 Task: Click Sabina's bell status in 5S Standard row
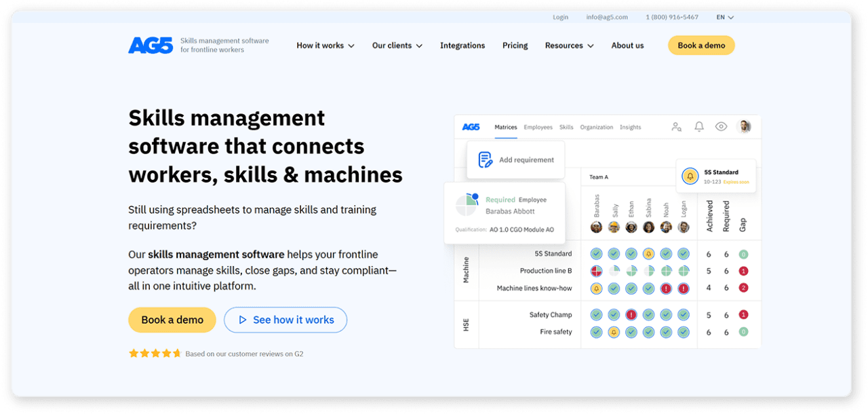[x=649, y=254]
